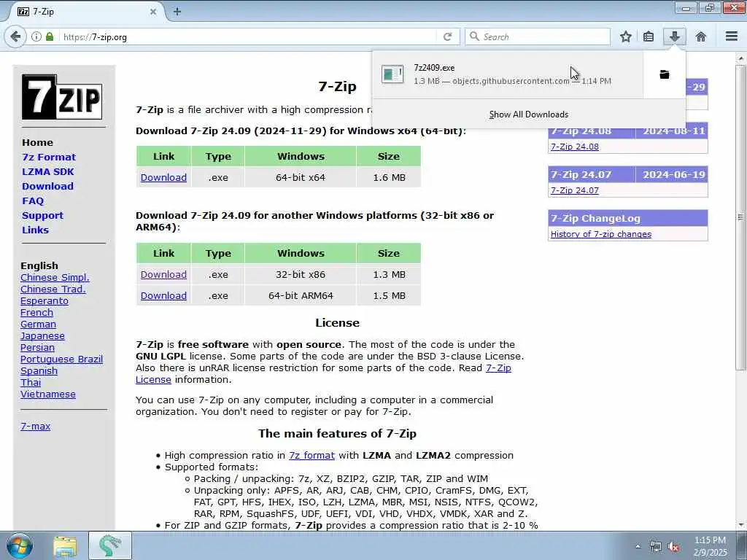Reload the page with the refresh icon
The height and width of the screenshot is (560, 747).
click(447, 36)
